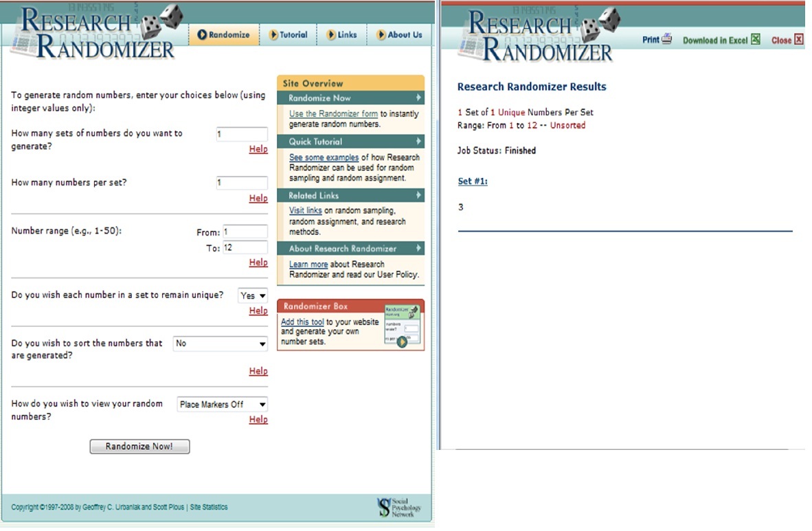Click the range From input field
Screen dimensions: 812x531
pos(245,231)
